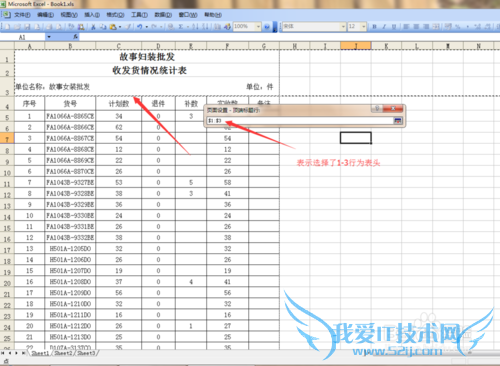Open the Research tool icon
The height and width of the screenshot is (366, 500).
tap(81, 27)
